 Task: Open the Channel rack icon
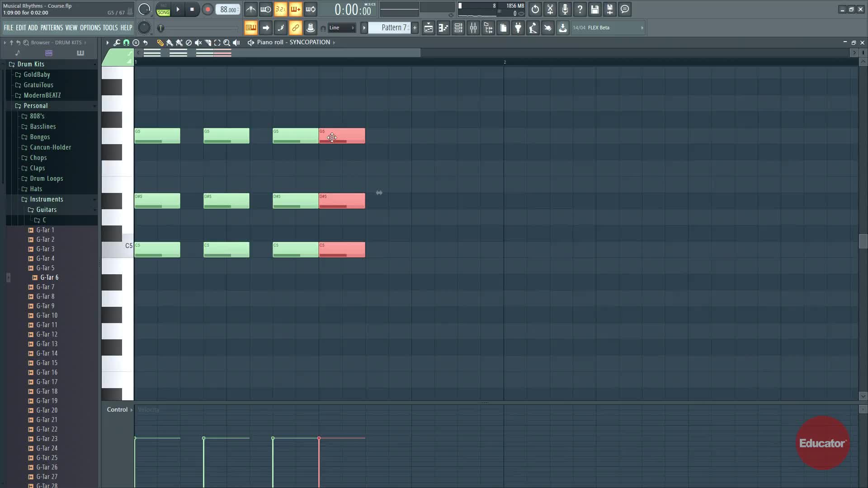point(458,28)
